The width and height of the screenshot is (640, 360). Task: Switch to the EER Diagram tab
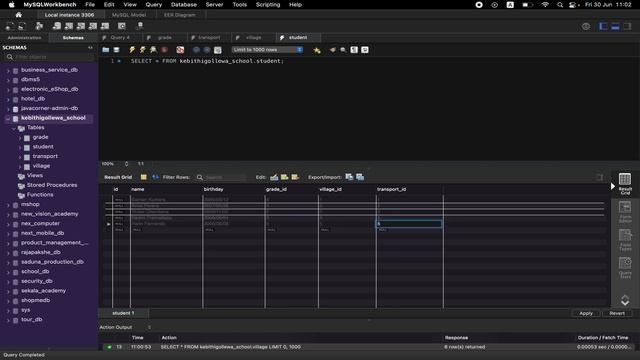click(180, 15)
